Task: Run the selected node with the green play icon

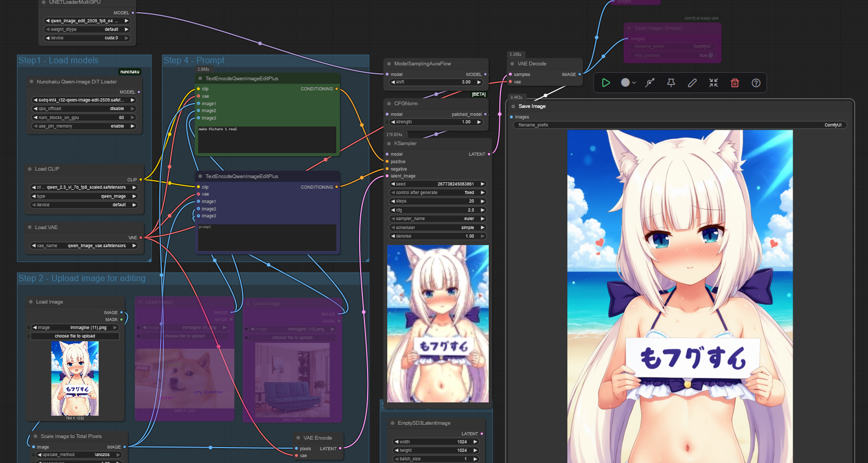Action: 606,83
